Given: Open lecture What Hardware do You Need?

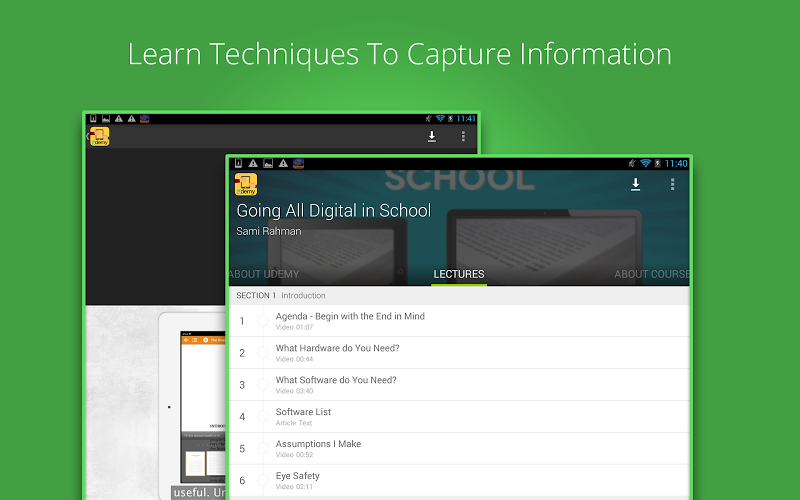Looking at the screenshot, I should point(459,353).
